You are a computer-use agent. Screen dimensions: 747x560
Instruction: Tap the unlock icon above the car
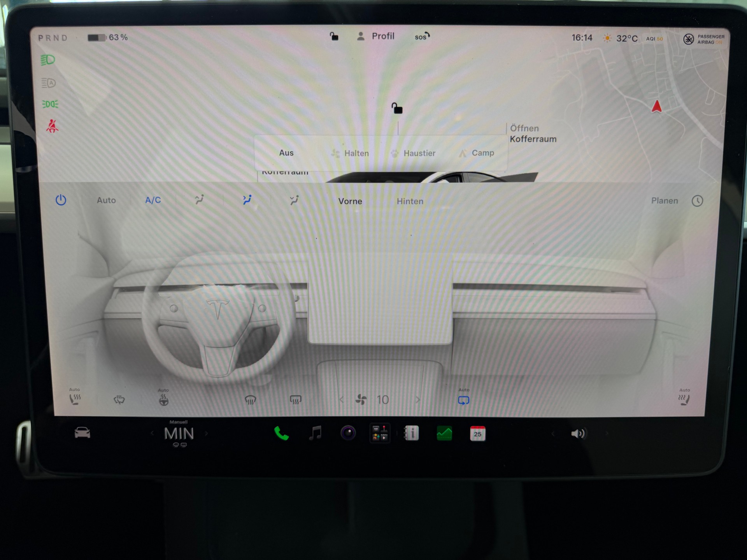397,108
